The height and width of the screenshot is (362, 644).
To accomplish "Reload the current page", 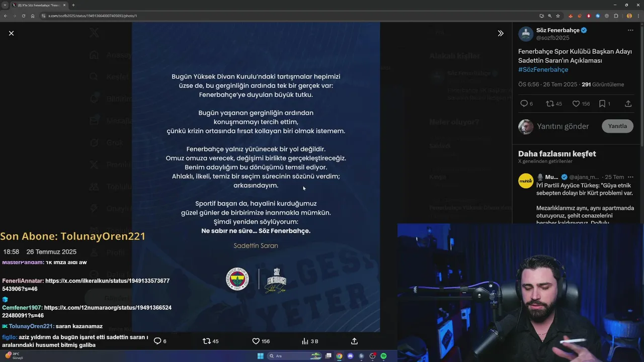I will [x=24, y=16].
